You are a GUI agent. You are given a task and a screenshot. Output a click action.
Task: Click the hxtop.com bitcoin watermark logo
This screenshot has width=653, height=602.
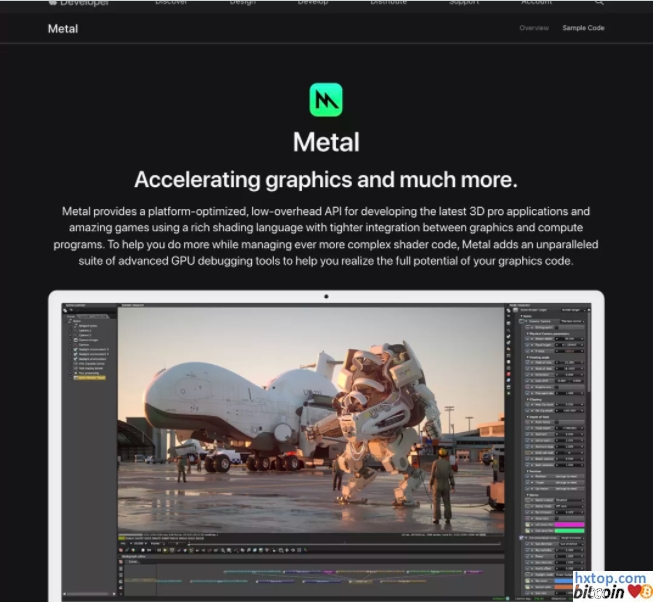pyautogui.click(x=610, y=585)
